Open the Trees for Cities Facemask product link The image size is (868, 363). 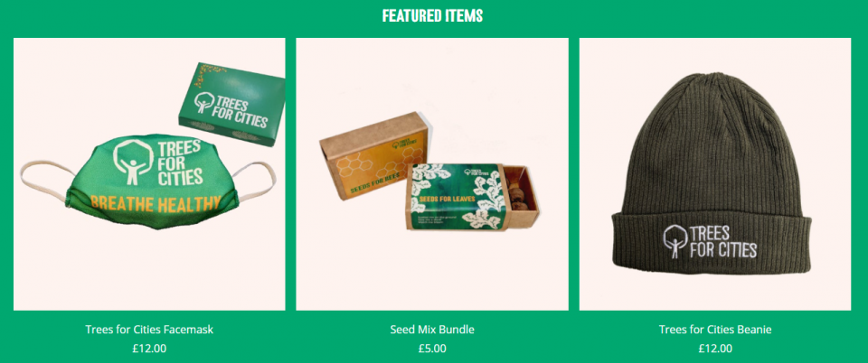click(149, 330)
